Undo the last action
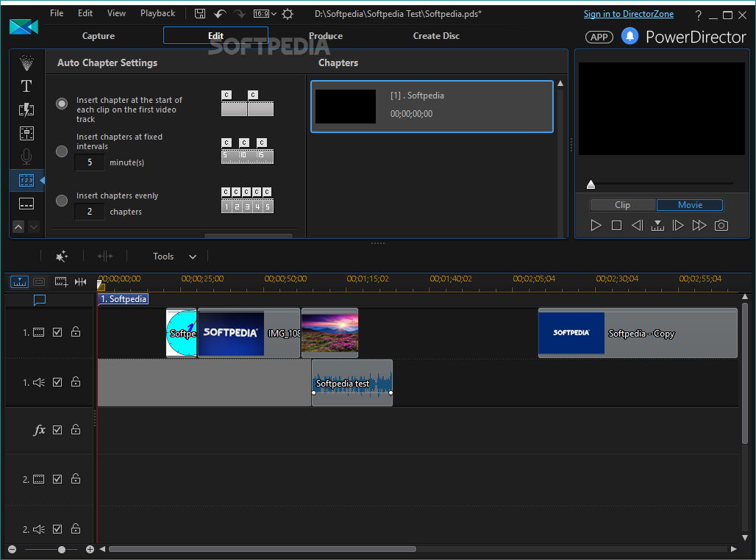The height and width of the screenshot is (560, 756). point(220,13)
